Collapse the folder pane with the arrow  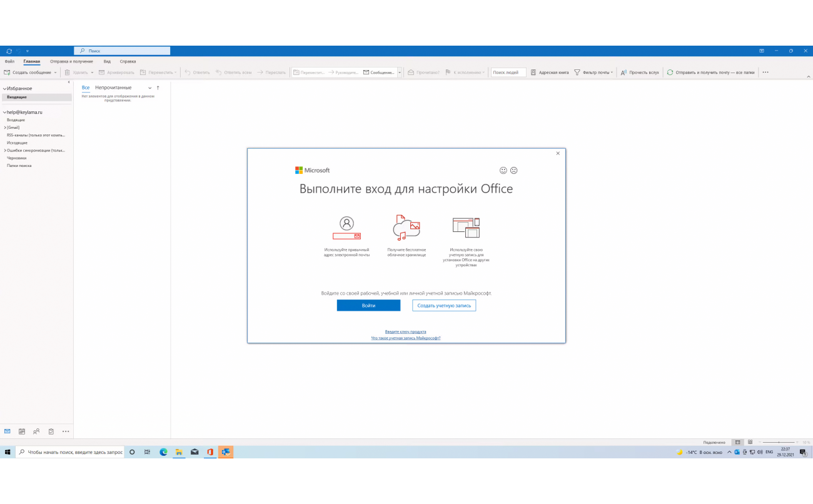coord(69,82)
